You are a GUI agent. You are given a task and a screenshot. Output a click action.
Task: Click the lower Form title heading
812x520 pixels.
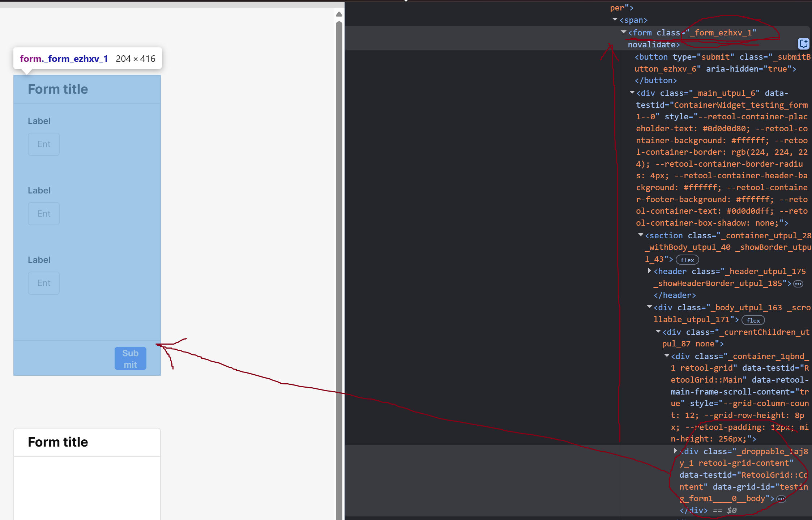pos(58,442)
